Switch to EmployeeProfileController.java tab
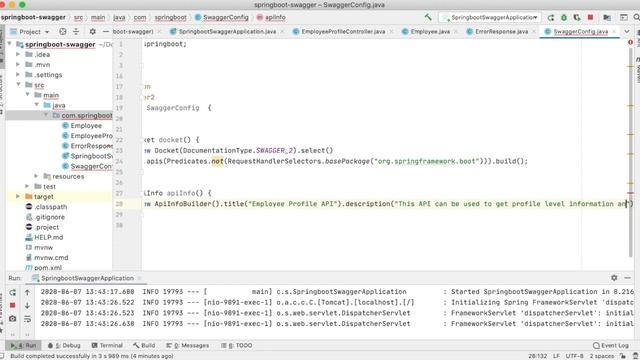640x360 pixels. [343, 31]
